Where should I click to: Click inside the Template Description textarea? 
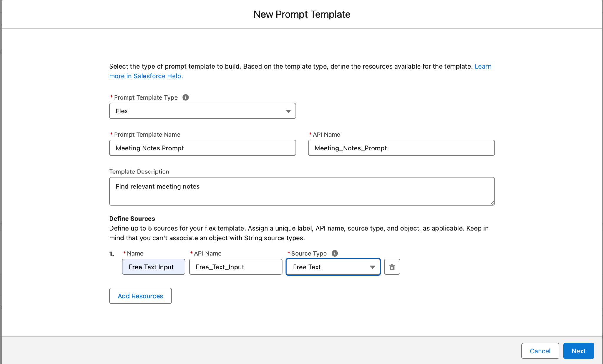301,191
